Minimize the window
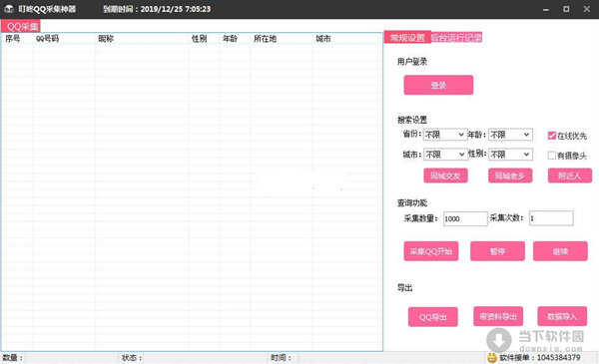 click(x=546, y=9)
